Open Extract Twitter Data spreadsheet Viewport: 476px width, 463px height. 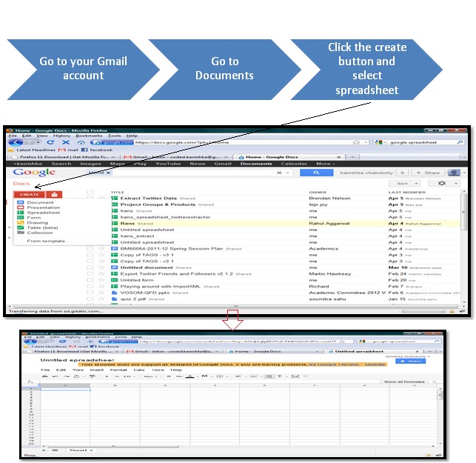(x=149, y=198)
